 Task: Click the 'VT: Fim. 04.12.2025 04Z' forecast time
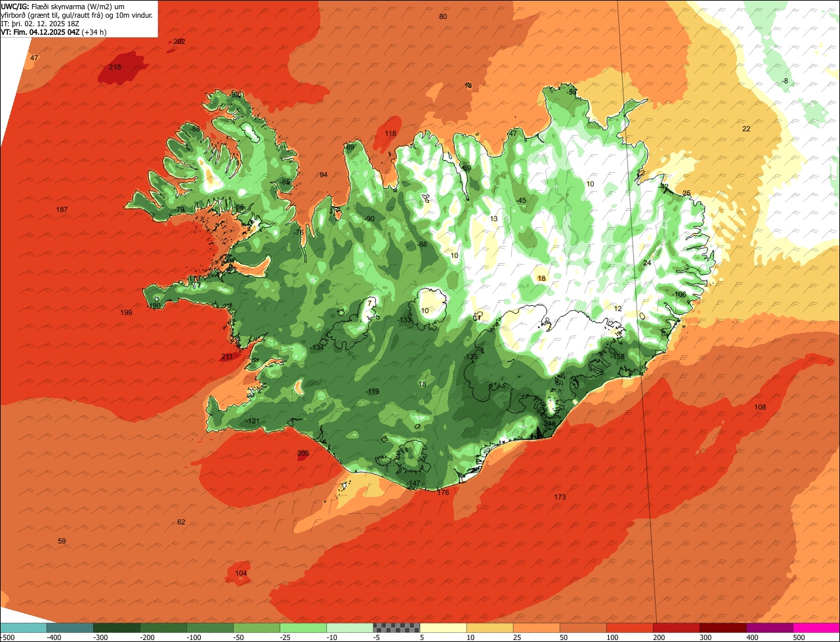tap(41, 32)
